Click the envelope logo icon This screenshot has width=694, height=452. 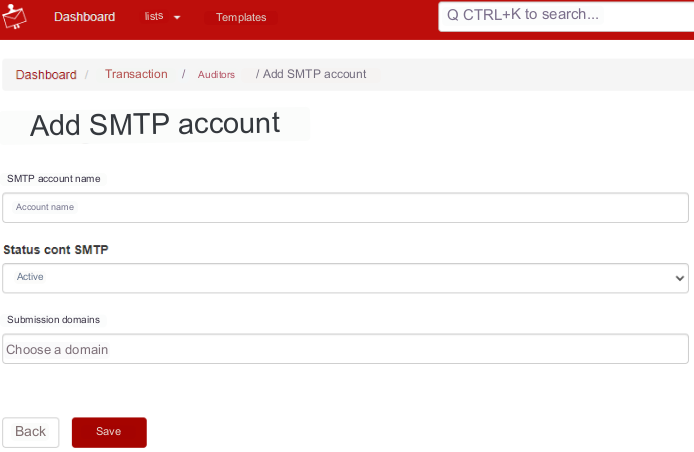pos(14,17)
